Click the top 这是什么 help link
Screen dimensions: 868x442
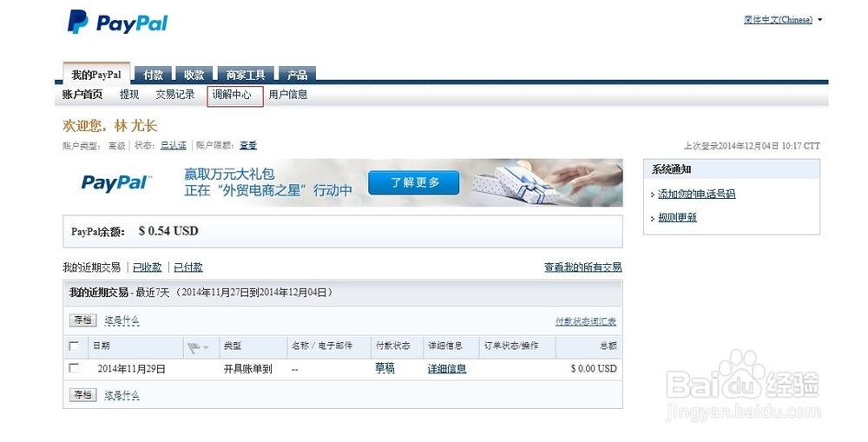click(122, 320)
